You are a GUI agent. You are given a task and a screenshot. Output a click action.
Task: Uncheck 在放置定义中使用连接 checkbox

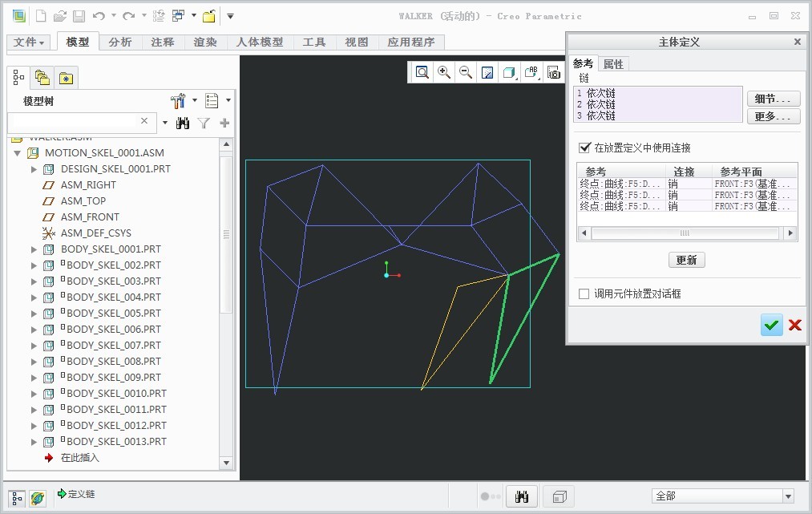tap(584, 148)
